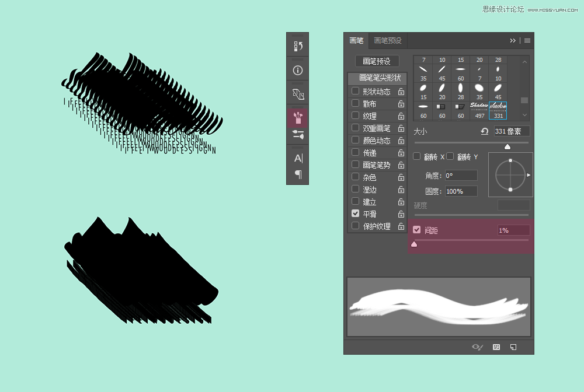The height and width of the screenshot is (392, 584).
Task: Select the 画笔 tab
Action: (x=356, y=41)
